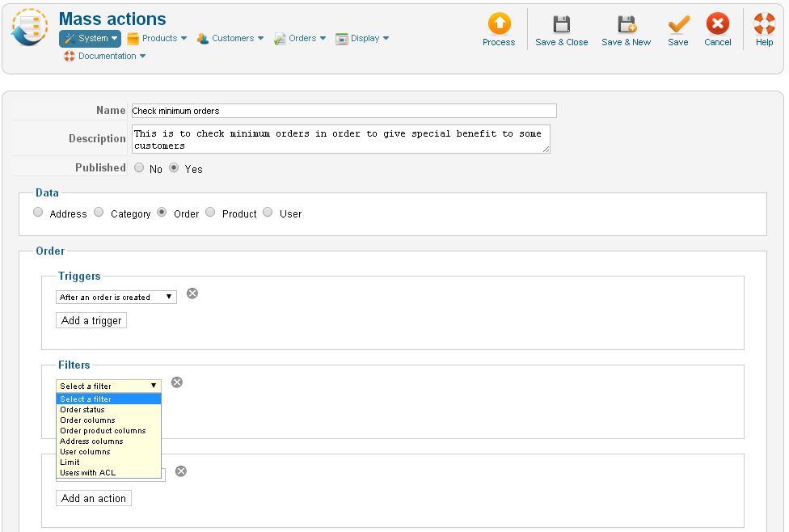Pick 'Order status' from the filter list
The width and height of the screenshot is (789, 532).
[x=82, y=410]
